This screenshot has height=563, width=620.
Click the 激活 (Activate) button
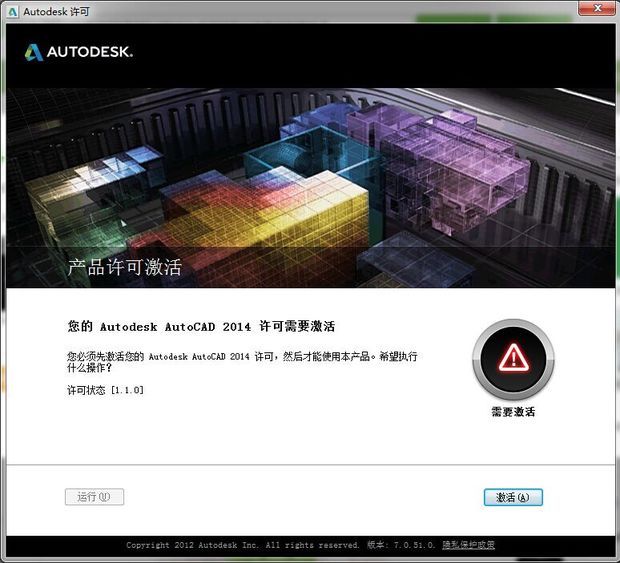(512, 497)
